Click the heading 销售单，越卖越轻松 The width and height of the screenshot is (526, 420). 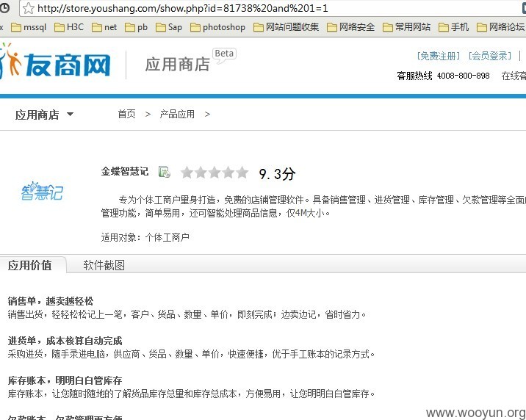[x=51, y=301]
